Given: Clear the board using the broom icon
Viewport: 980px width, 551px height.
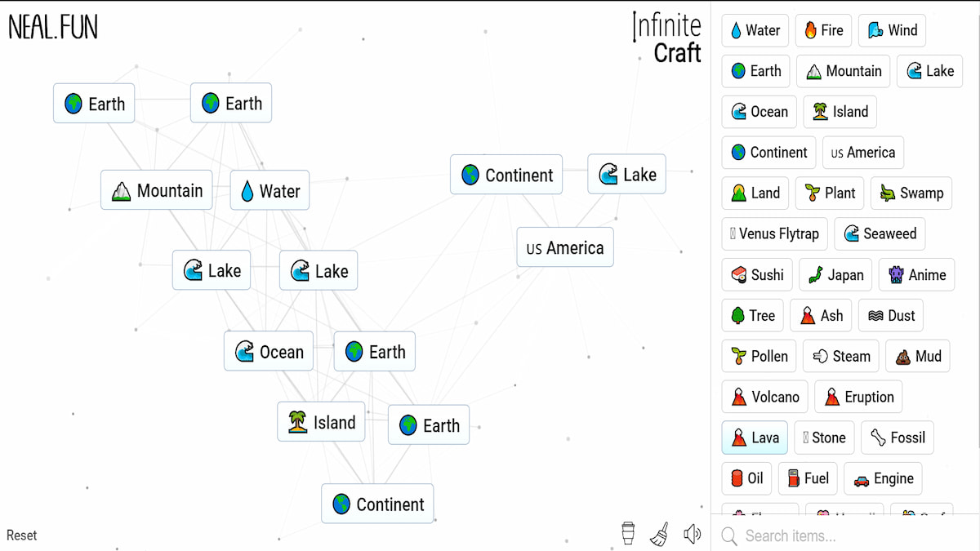Looking at the screenshot, I should [x=660, y=533].
